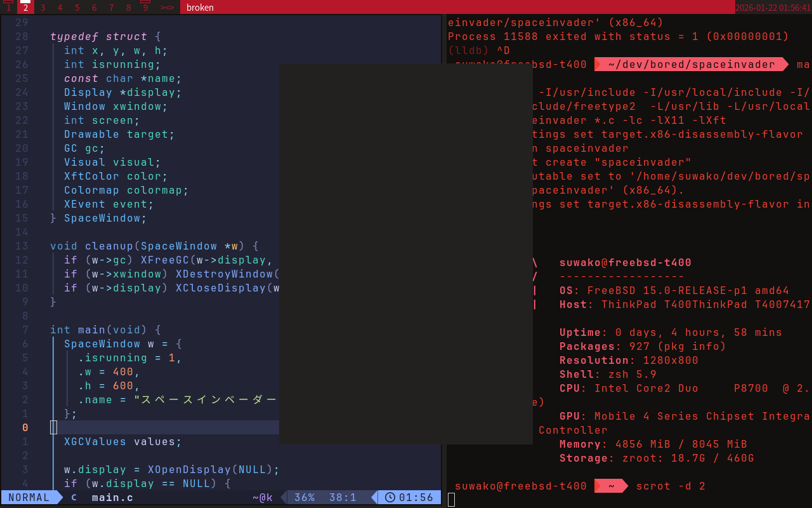The width and height of the screenshot is (812, 508).
Task: Click the NORMAL mode indicator in statusline
Action: [x=29, y=498]
